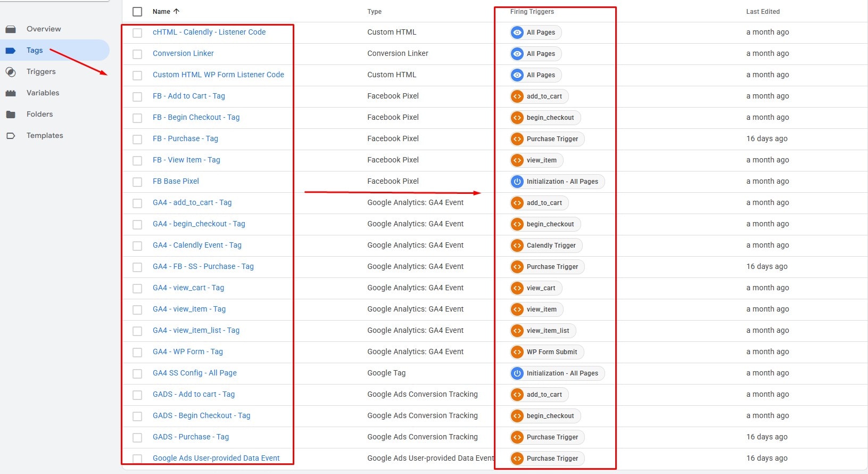Sort the table by Last Edited header

pos(763,12)
